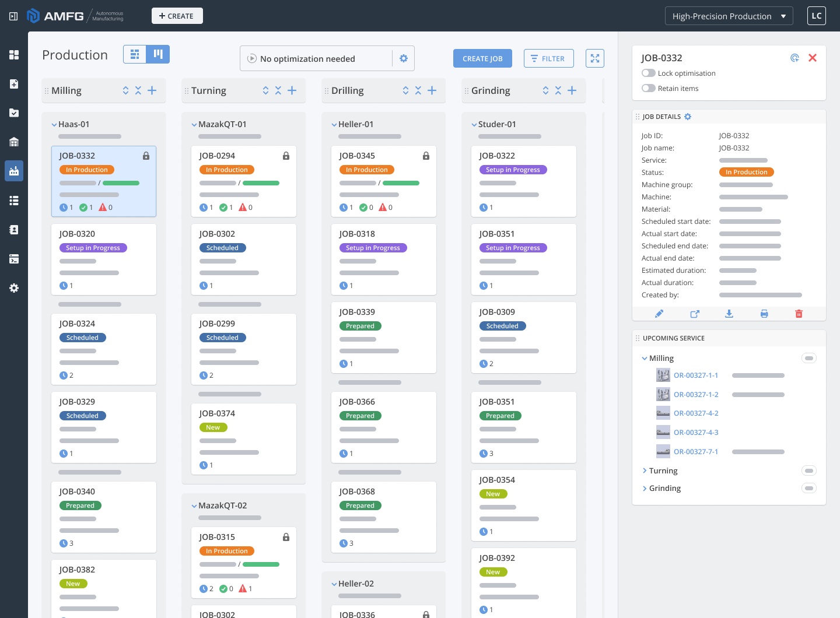Toggle the sidebar collapse icon
The width and height of the screenshot is (840, 618).
pos(13,16)
